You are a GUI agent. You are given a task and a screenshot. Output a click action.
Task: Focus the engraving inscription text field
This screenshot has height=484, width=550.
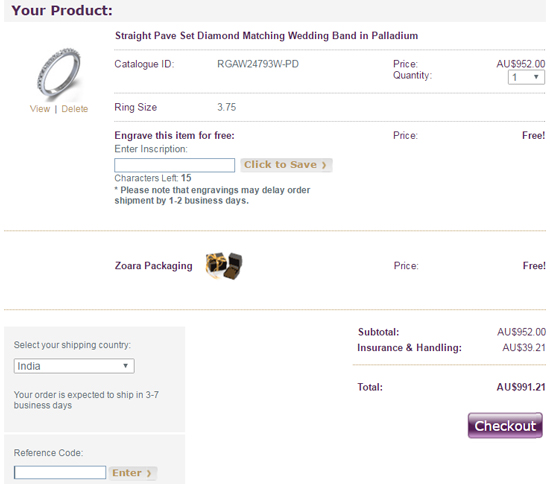pos(174,165)
